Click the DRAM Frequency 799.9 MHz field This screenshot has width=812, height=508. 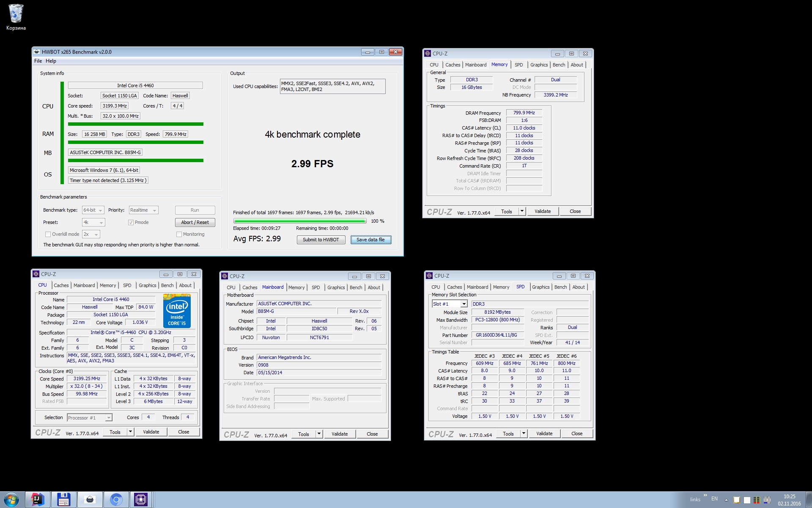tap(524, 113)
